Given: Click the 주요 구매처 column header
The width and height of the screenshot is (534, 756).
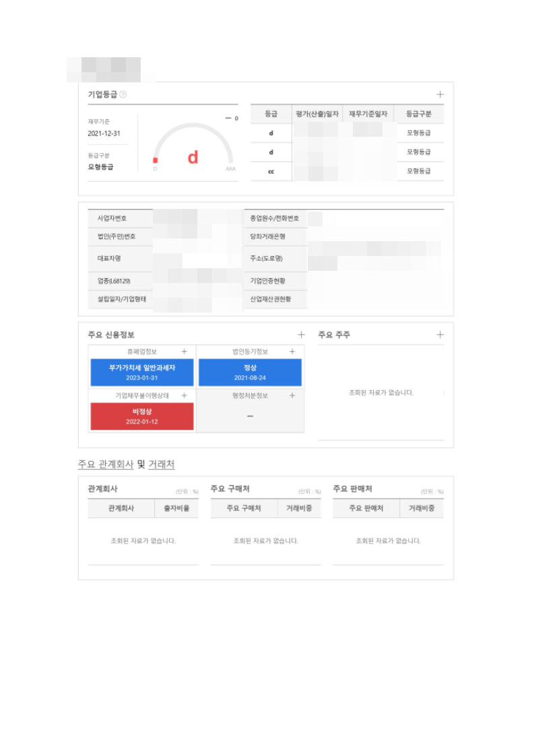Looking at the screenshot, I should (244, 508).
